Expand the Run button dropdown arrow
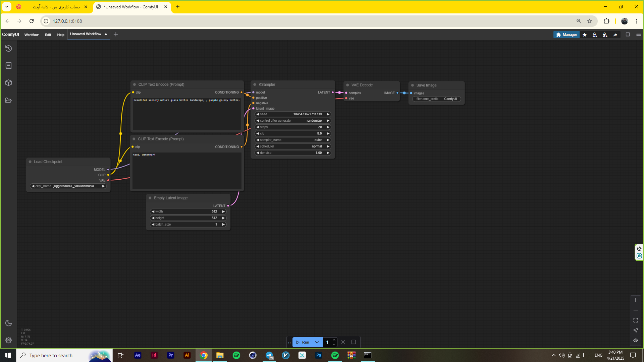This screenshot has width=644, height=362. tap(317, 342)
